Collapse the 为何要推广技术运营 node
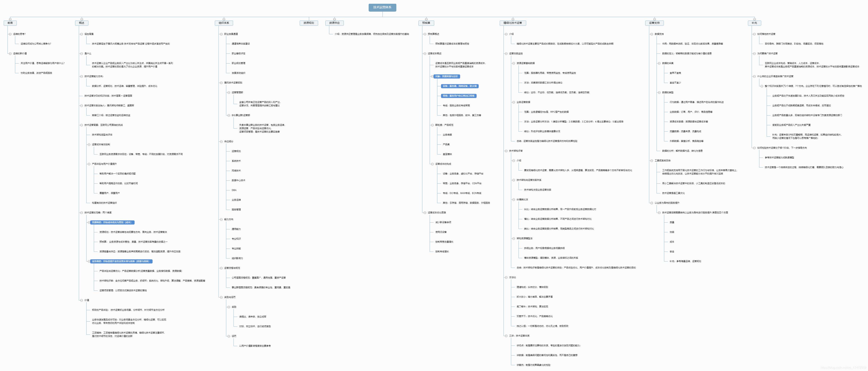This screenshot has height=371, width=868. (x=754, y=54)
